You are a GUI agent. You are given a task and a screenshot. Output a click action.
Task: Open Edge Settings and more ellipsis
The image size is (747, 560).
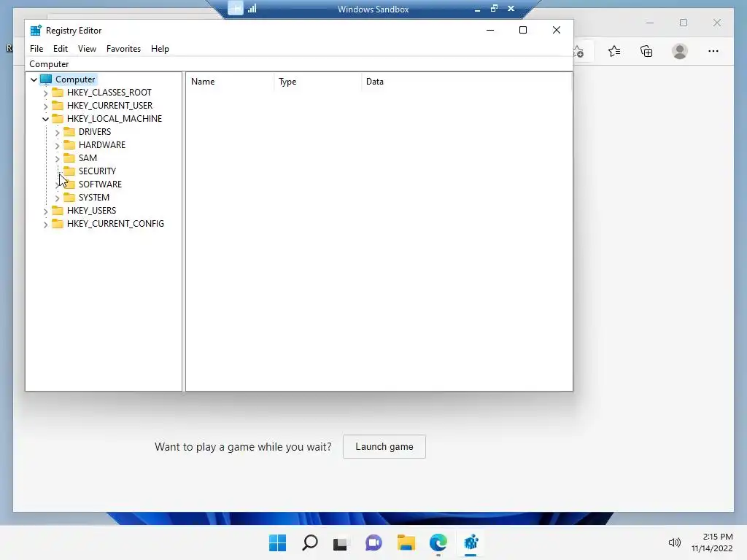click(x=713, y=51)
